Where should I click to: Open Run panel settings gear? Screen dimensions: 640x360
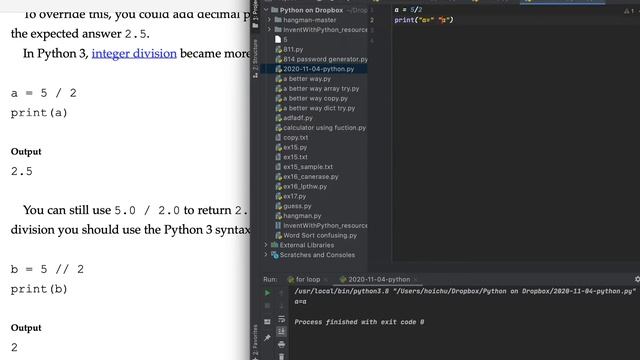637,279
